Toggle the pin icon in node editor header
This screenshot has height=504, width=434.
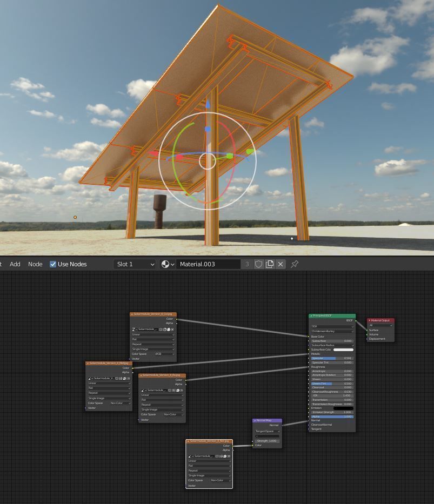click(295, 264)
